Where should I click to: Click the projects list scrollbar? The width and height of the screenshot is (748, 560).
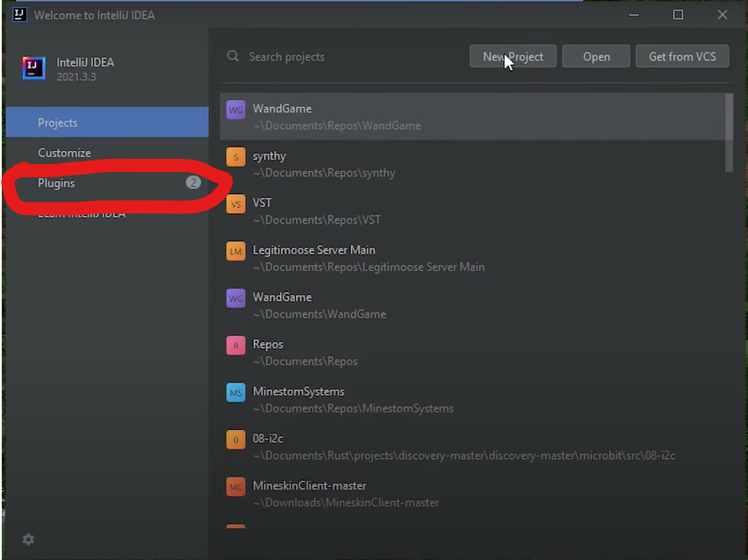[729, 133]
